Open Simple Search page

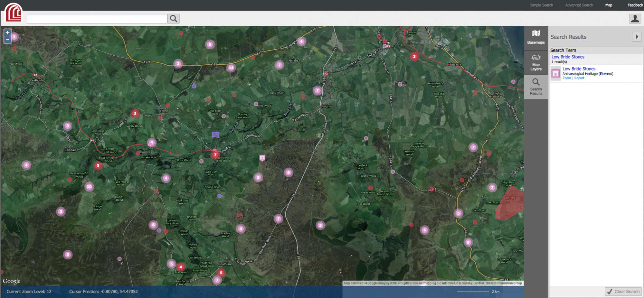click(x=541, y=5)
